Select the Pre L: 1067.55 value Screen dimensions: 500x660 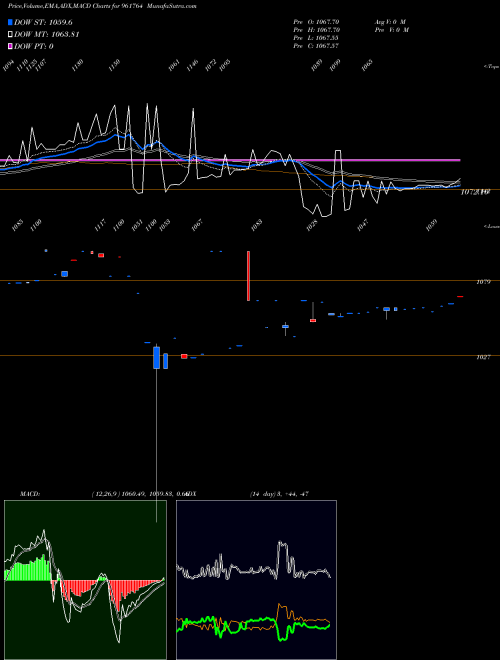point(316,38)
